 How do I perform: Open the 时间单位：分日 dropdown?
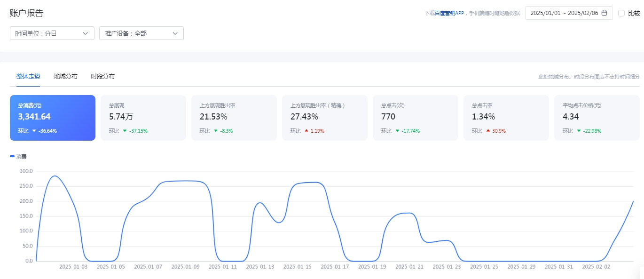pos(52,33)
